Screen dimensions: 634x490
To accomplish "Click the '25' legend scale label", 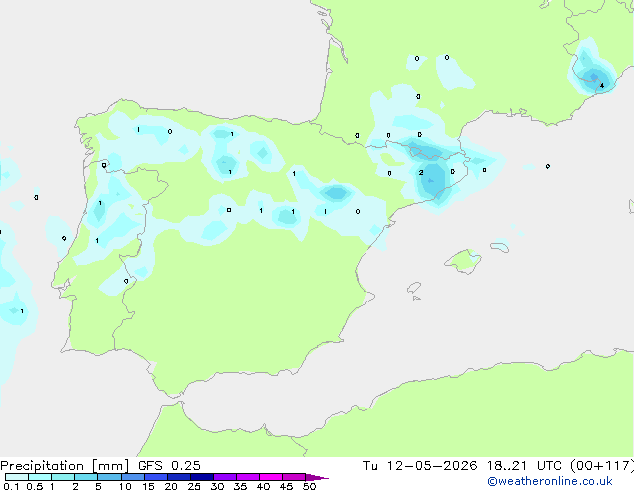I will tap(194, 486).
